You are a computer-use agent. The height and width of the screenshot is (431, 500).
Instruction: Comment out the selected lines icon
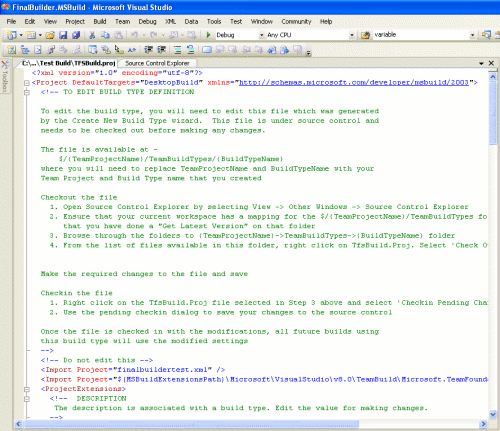click(178, 50)
